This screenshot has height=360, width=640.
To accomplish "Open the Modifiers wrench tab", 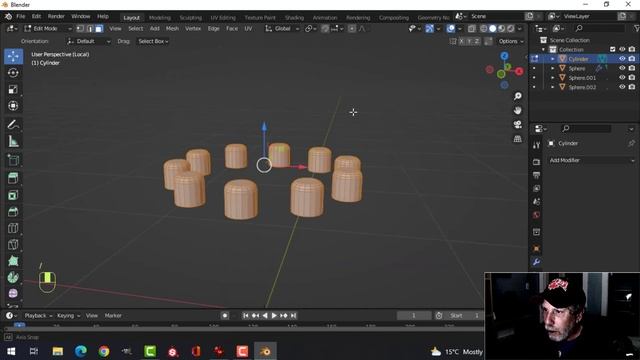I will [x=536, y=262].
